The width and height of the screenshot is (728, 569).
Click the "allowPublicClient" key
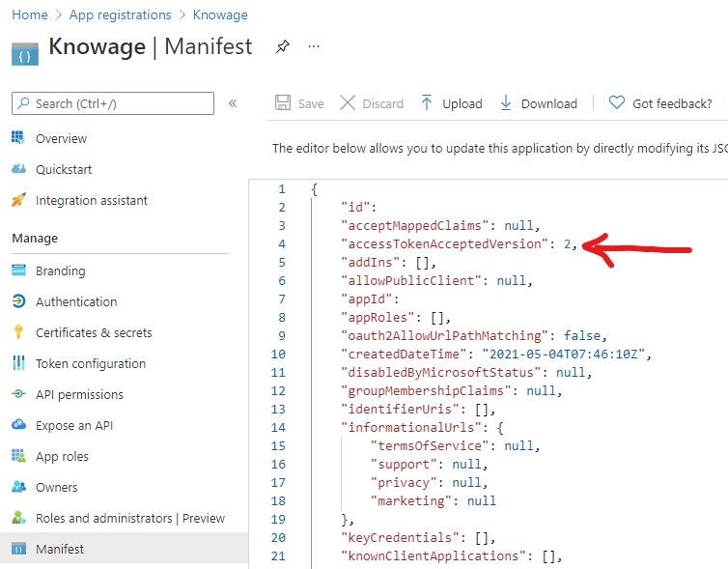tap(411, 280)
